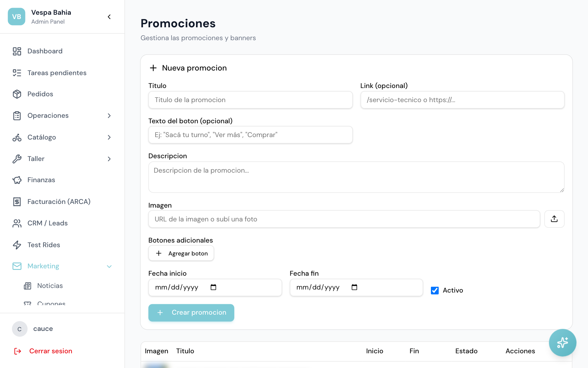Click the Acciones column header
588x368 pixels.
point(520,351)
